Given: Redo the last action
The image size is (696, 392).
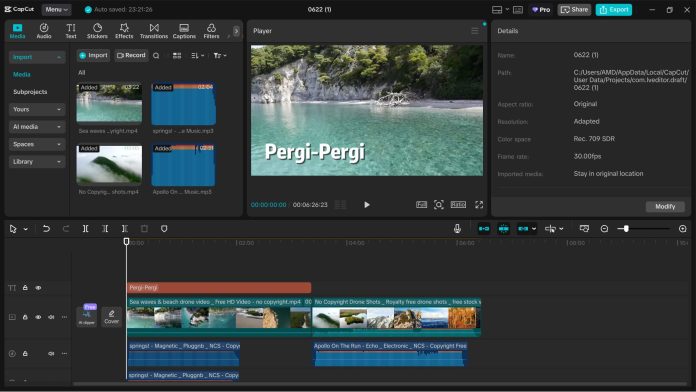Looking at the screenshot, I should coord(66,229).
